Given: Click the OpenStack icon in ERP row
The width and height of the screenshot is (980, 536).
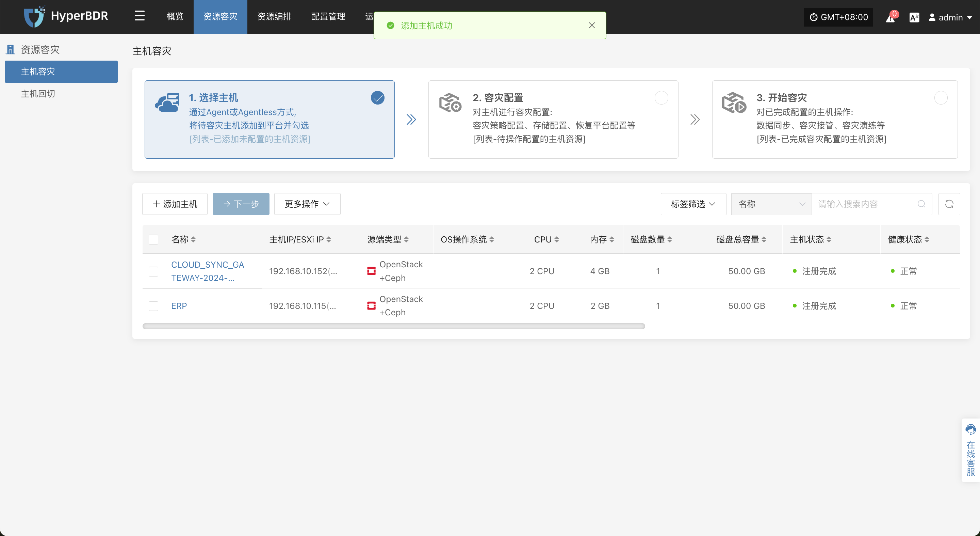Looking at the screenshot, I should pyautogui.click(x=371, y=306).
